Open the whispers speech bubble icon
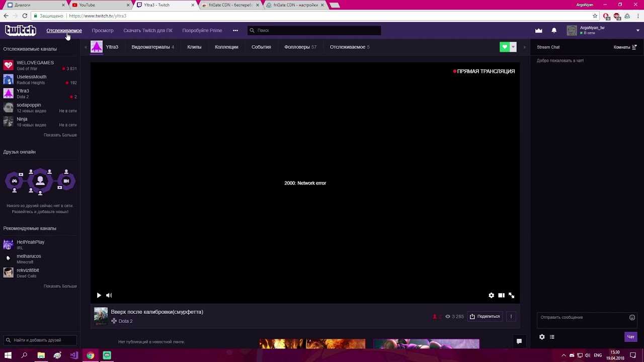Image resolution: width=644 pixels, height=362 pixels. [x=519, y=341]
